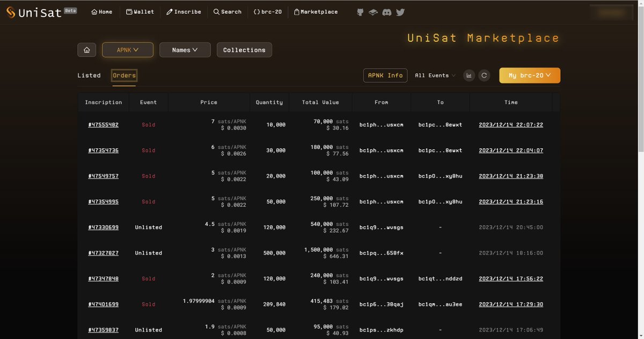Image resolution: width=644 pixels, height=339 pixels.
Task: Open the docs graduation cap icon
Action: pos(373,12)
